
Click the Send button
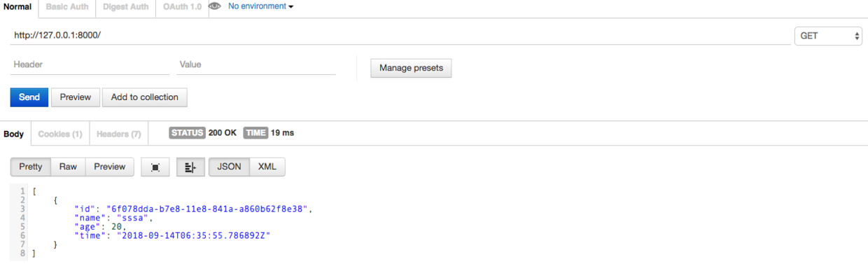29,97
